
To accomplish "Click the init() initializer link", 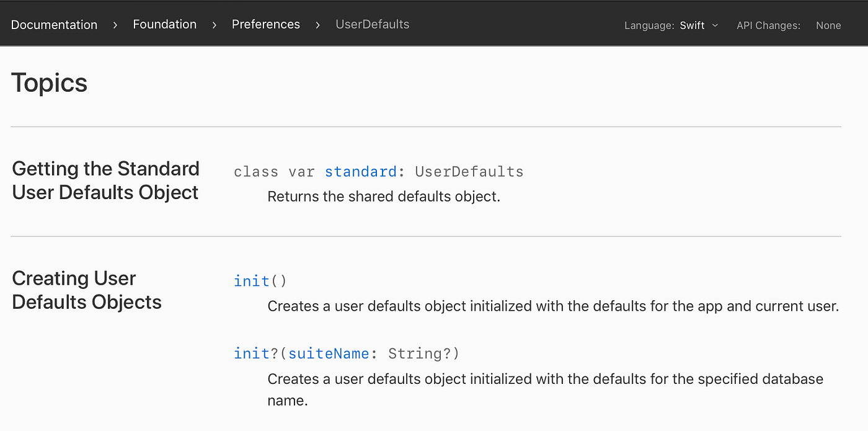I will pos(252,281).
